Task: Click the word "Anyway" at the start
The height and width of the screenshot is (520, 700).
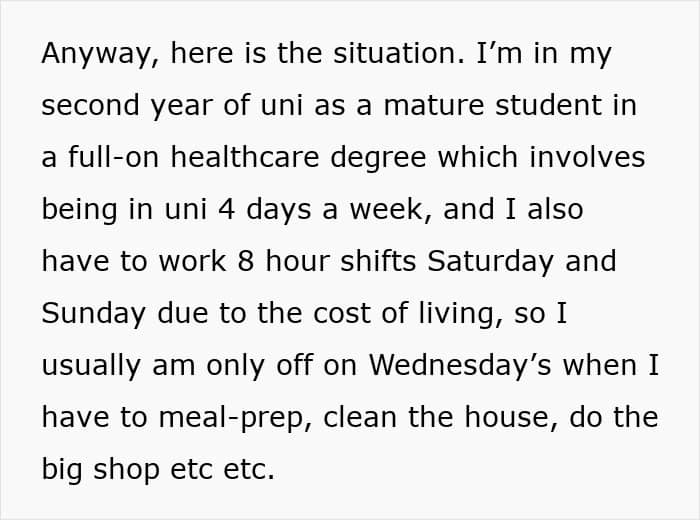Action: click(93, 54)
